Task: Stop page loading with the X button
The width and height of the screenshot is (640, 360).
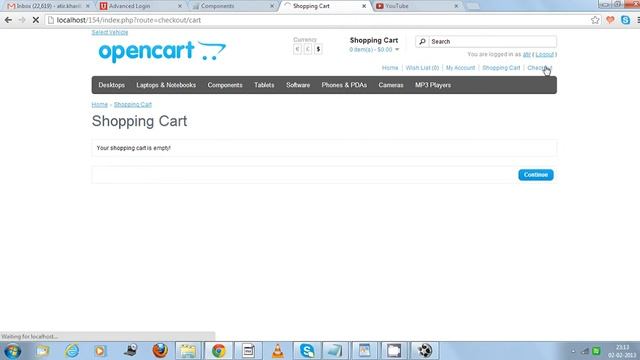Action: tap(36, 20)
